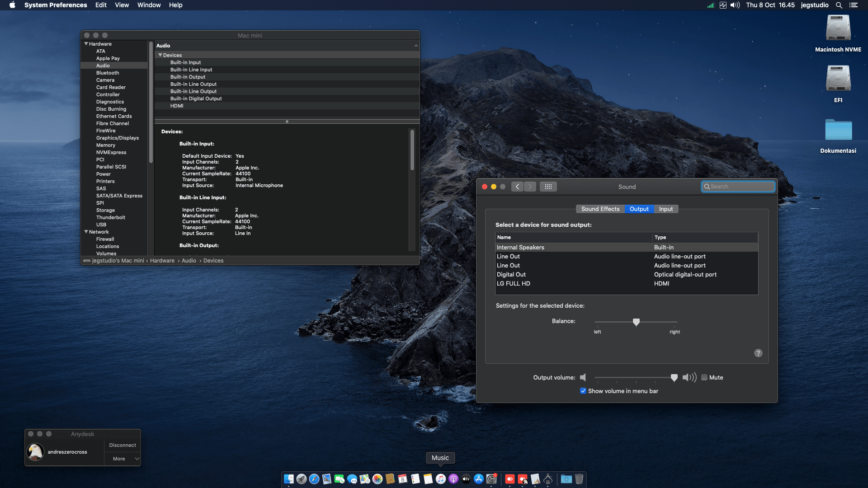Viewport: 868px width, 488px height.
Task: Collapse the Hardware section triangle
Action: [x=86, y=44]
